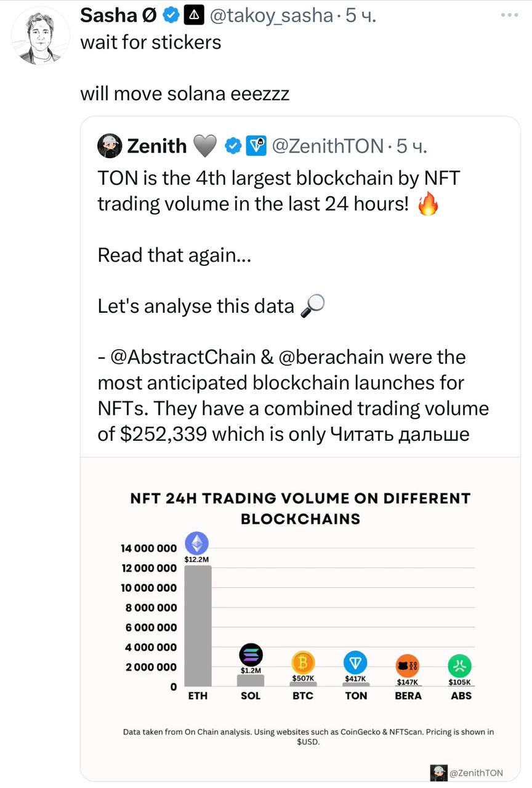Click the Berachain bear logo in the chart
Screen dimensions: 532x788
[x=408, y=665]
